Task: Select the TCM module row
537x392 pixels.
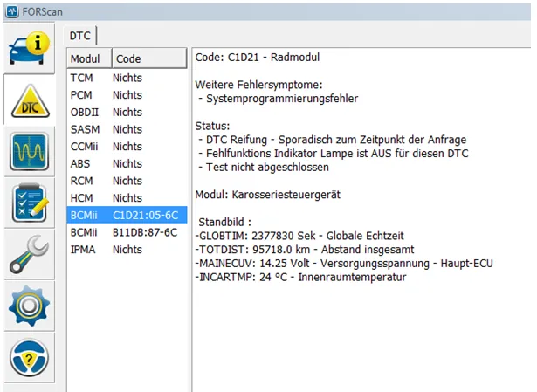Action: tap(127, 78)
